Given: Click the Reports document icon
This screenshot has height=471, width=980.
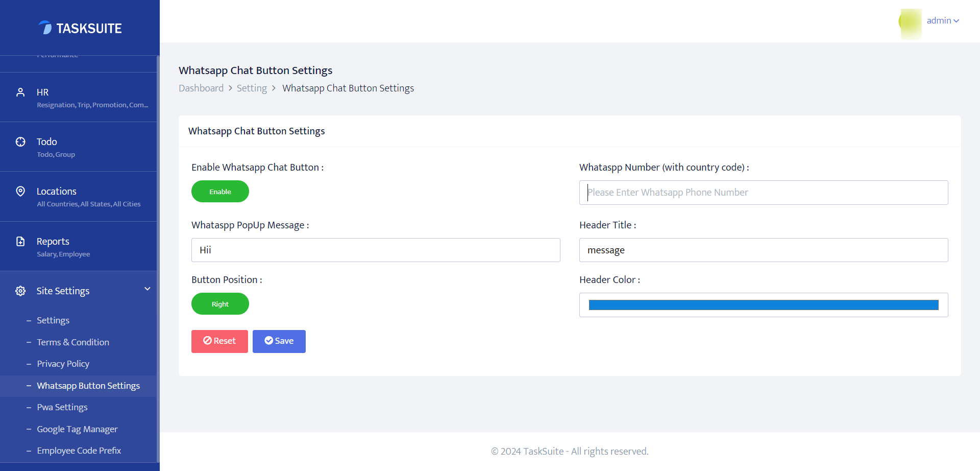Looking at the screenshot, I should (20, 241).
